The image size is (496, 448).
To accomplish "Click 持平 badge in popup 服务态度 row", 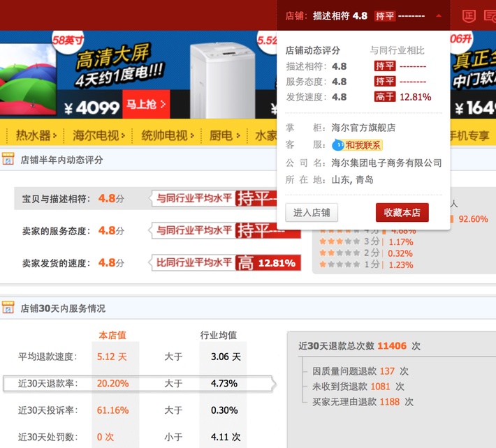I will [385, 82].
